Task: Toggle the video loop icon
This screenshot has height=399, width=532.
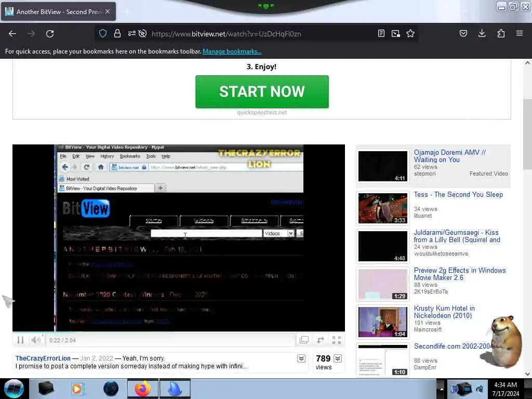Action: (320, 340)
